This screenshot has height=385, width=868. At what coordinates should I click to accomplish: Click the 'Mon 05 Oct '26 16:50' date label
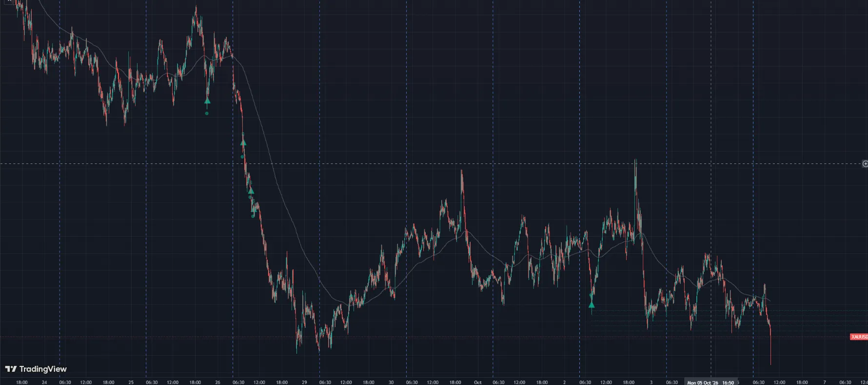point(710,383)
